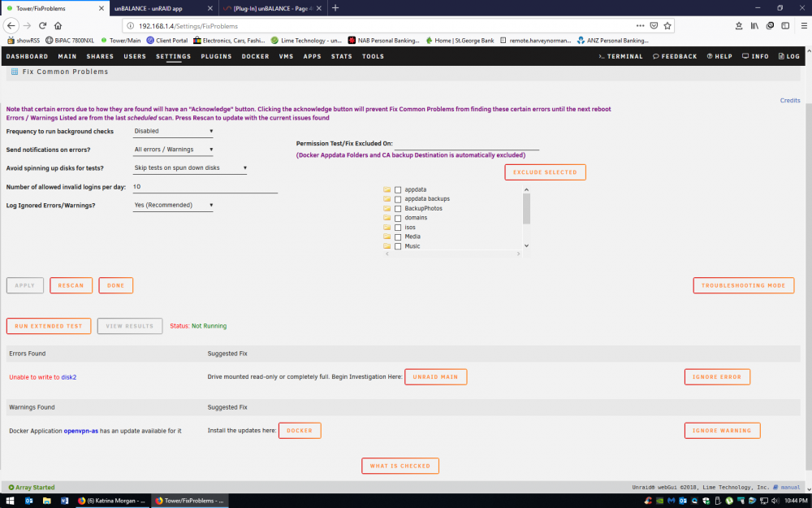Check the isos folder checkbox
This screenshot has height=508, width=812.
[x=398, y=228]
